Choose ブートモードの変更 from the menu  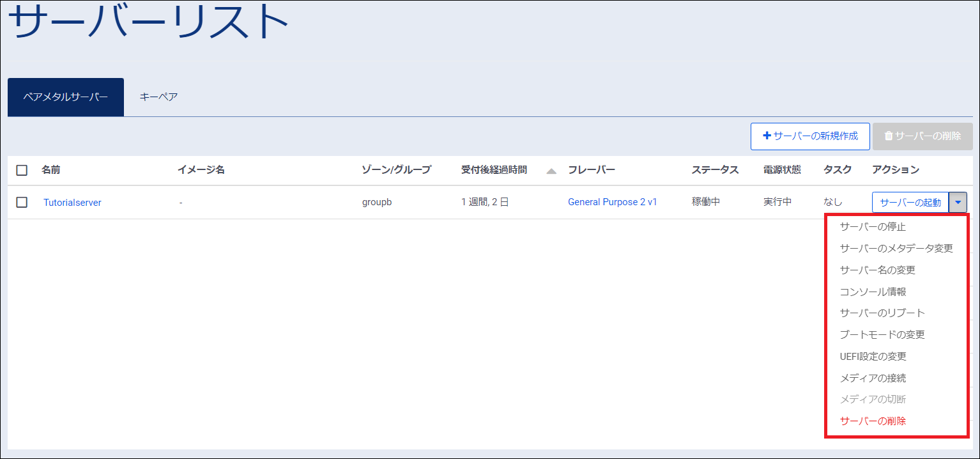tap(882, 334)
